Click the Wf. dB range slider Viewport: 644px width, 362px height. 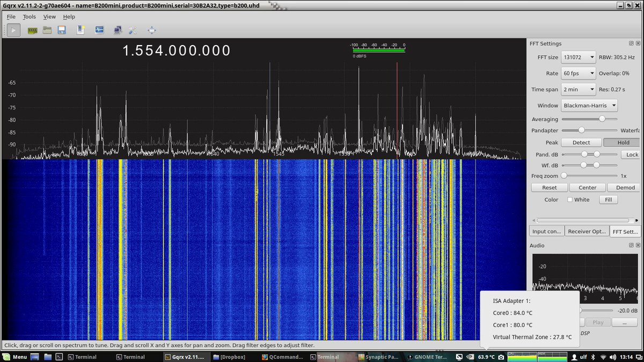click(589, 165)
